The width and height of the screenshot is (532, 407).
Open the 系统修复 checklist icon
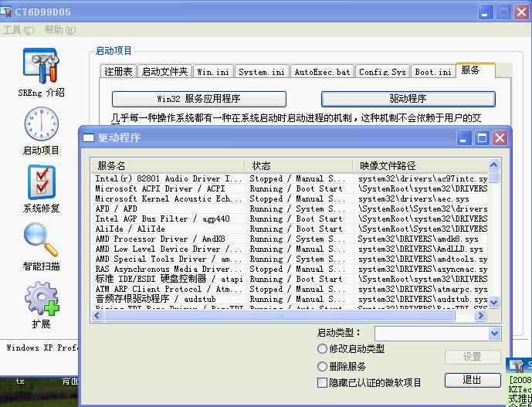(42, 182)
